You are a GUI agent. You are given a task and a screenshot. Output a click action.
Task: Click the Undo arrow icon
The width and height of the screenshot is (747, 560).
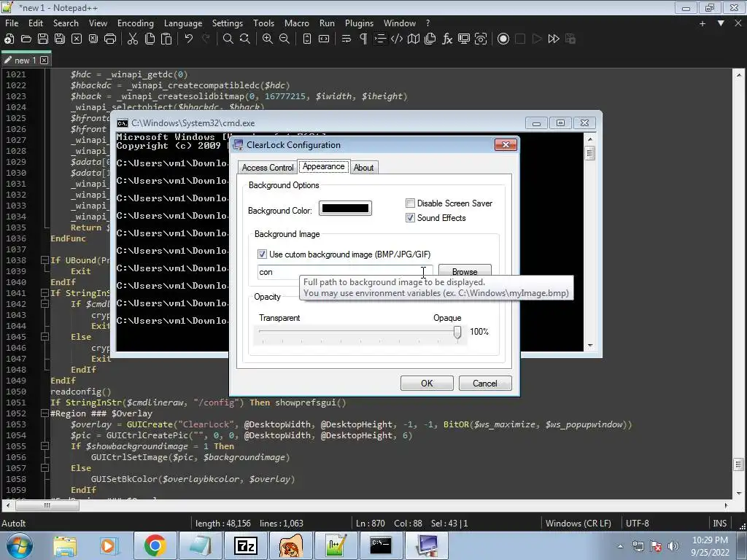click(x=189, y=39)
